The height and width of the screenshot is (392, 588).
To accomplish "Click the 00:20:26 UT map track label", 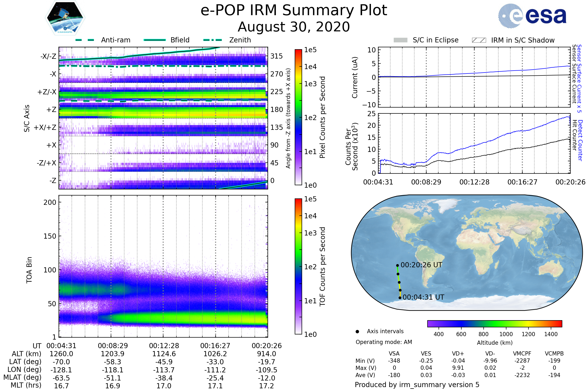I will (x=421, y=265).
